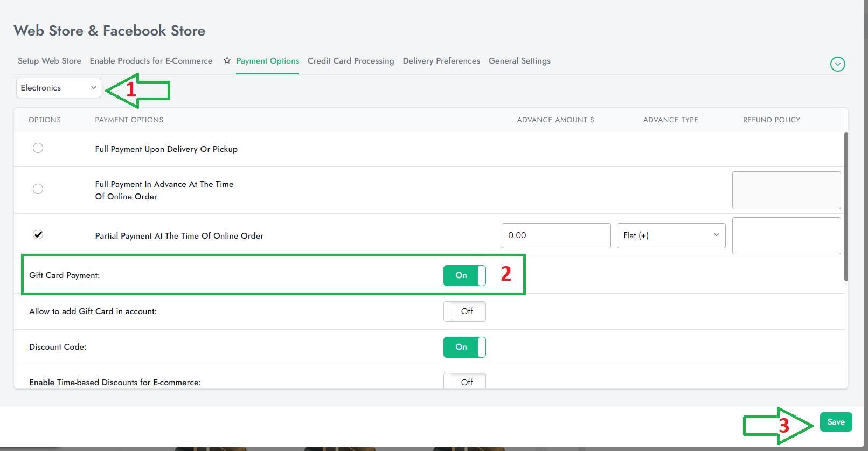Viewport: 868px width, 451px height.
Task: Select Partial Payment At Time Of Order
Action: coord(38,234)
